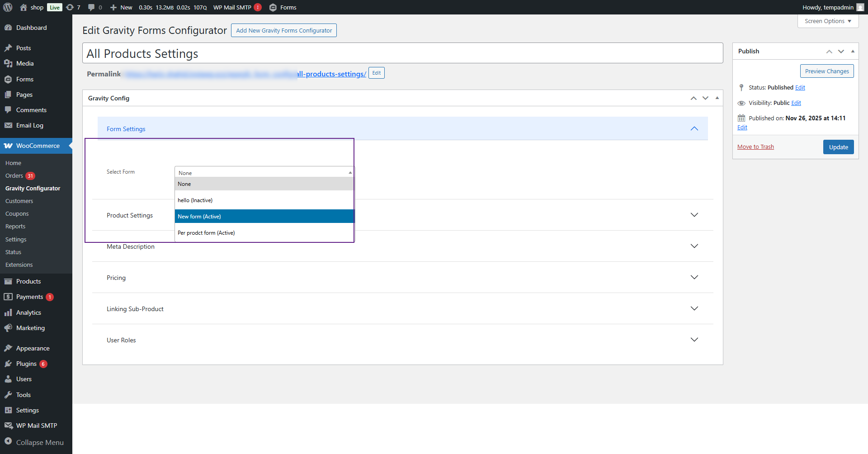The width and height of the screenshot is (868, 454).
Task: Open the shop home icon
Action: click(24, 7)
